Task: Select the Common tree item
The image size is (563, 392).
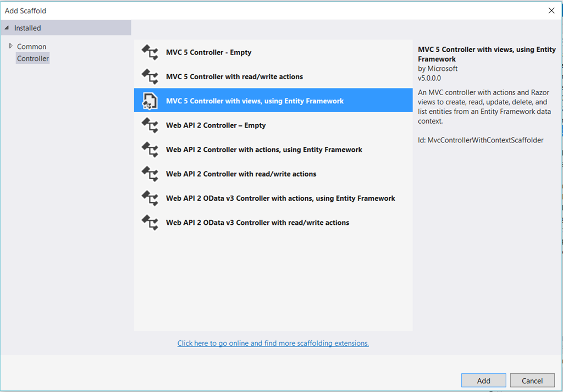Action: tap(31, 47)
